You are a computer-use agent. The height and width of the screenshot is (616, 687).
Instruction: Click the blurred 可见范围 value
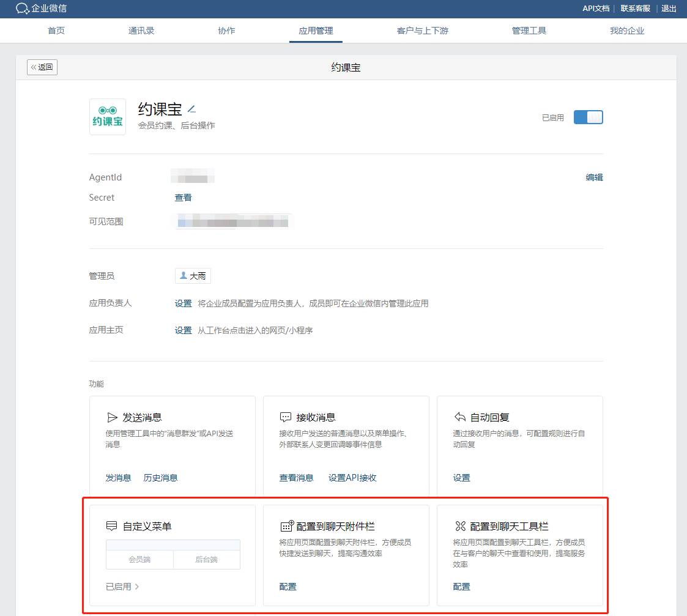233,221
